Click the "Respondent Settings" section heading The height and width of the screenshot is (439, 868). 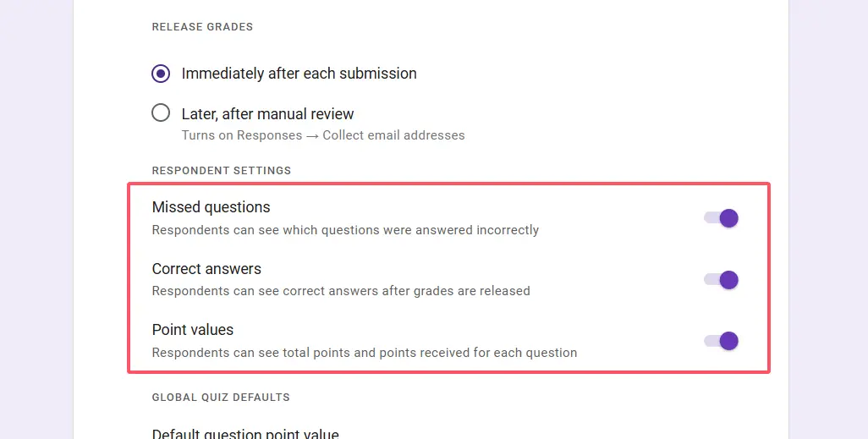click(221, 171)
